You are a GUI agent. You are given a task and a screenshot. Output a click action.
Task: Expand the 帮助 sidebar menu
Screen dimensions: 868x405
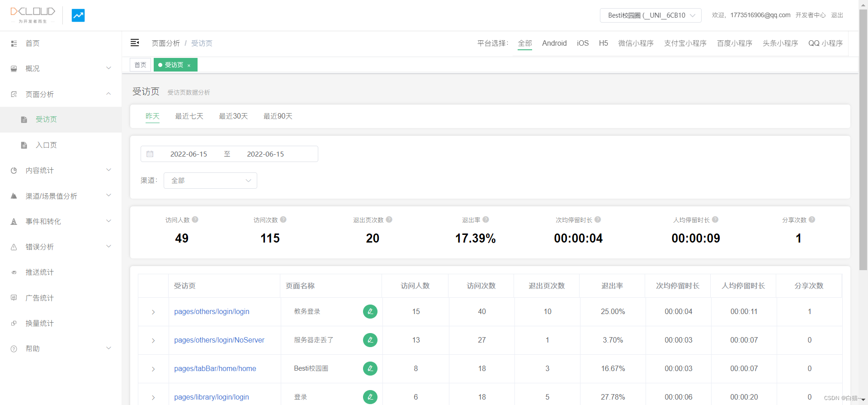click(x=108, y=348)
